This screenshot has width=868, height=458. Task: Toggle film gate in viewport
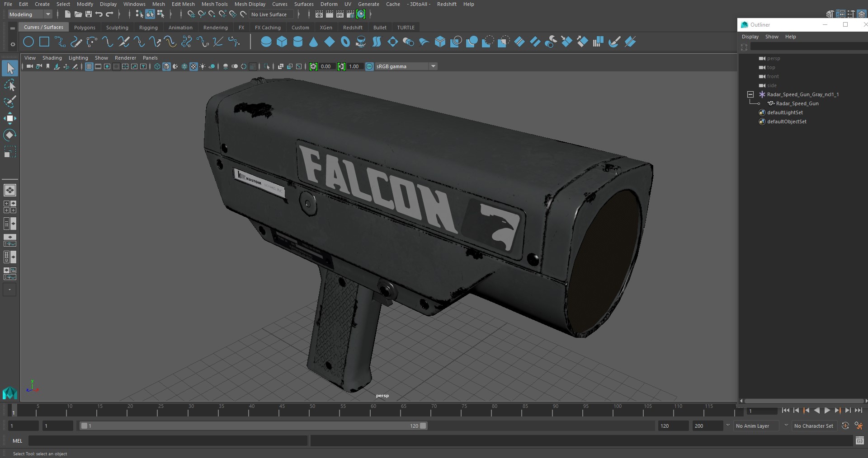98,66
